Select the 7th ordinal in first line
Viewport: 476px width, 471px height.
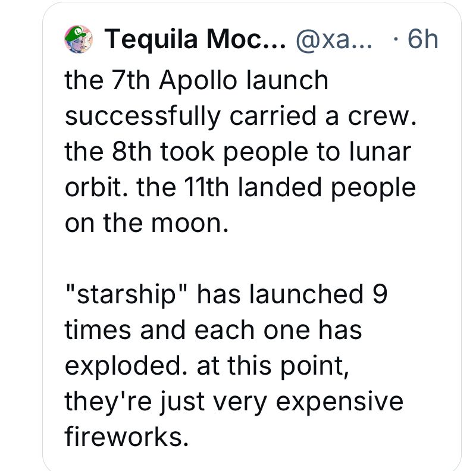(x=131, y=81)
